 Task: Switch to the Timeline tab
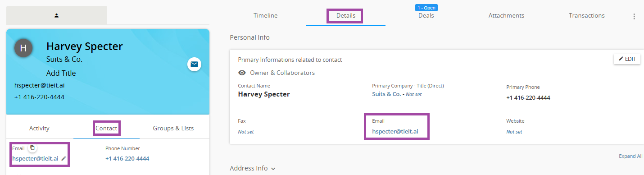click(x=266, y=15)
